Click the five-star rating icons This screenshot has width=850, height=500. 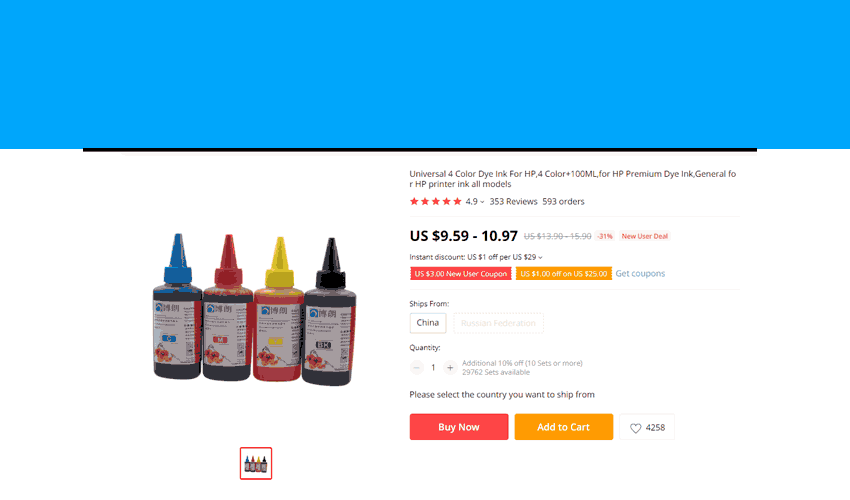pyautogui.click(x=435, y=201)
